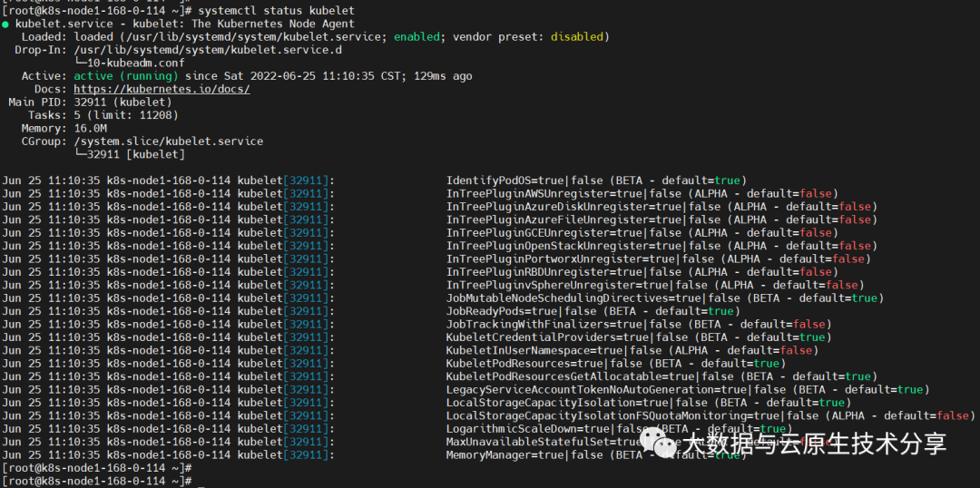Click the 'KubeletPodResourcesGetAllocatable' log entry
Screen dimensions: 980x488
coord(661,376)
